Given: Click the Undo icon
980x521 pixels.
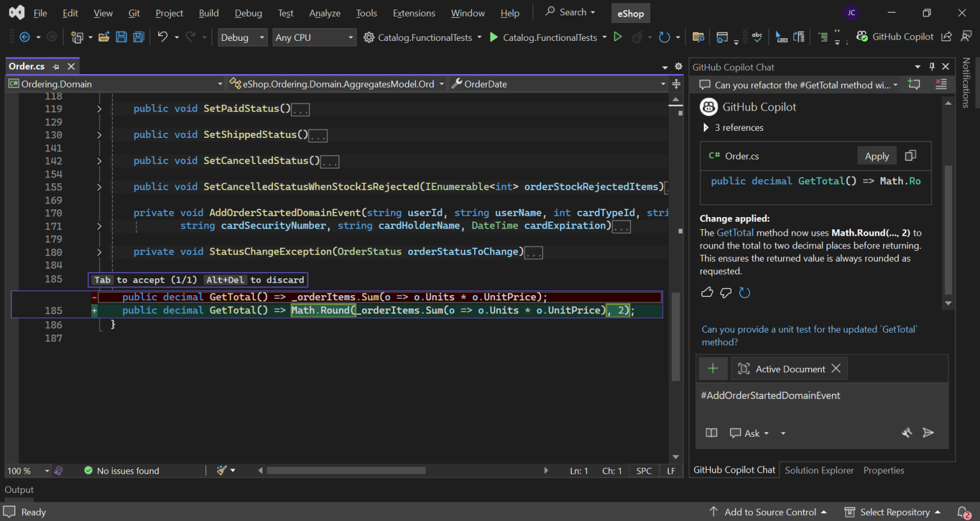Looking at the screenshot, I should click(163, 36).
